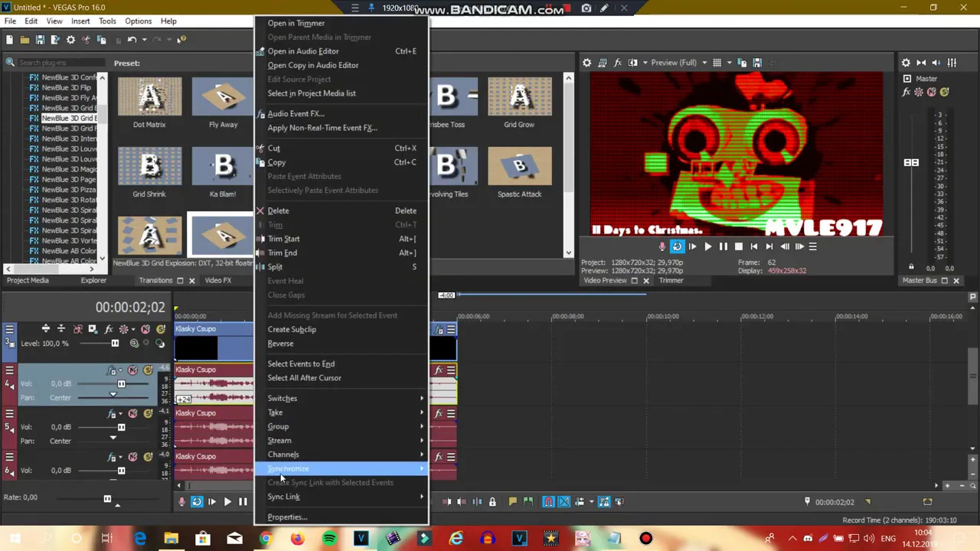The image size is (980, 551).
Task: Adjust Master Bus volume fader
Action: pyautogui.click(x=911, y=162)
